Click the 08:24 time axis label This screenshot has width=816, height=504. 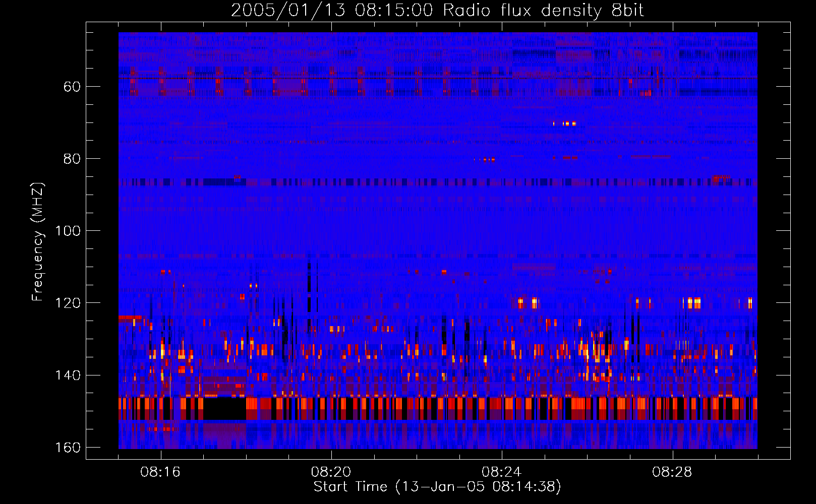501,472
